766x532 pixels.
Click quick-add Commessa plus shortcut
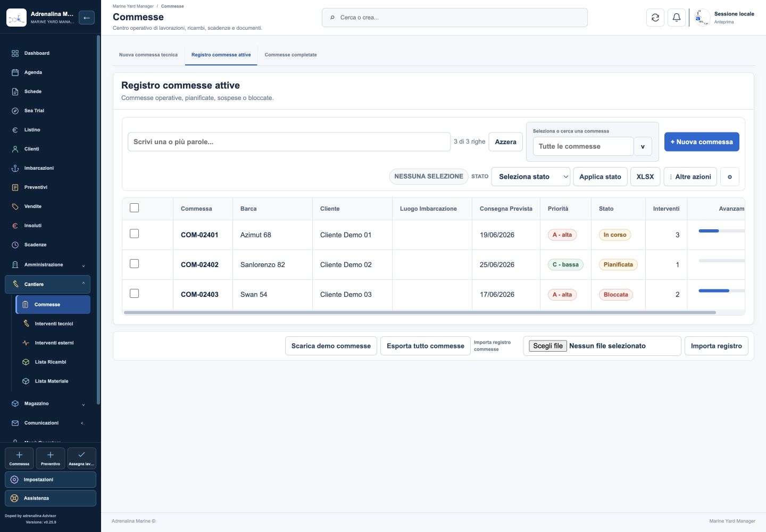(19, 458)
